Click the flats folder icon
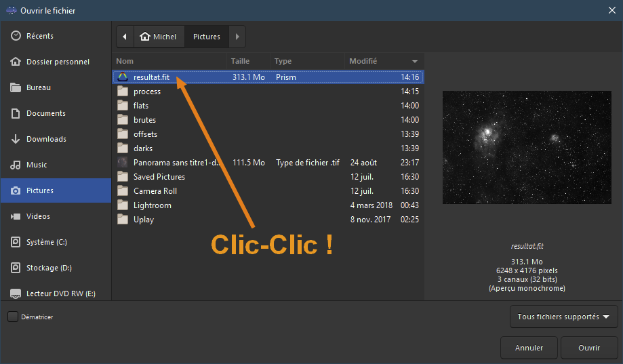The width and height of the screenshot is (623, 364). [123, 106]
